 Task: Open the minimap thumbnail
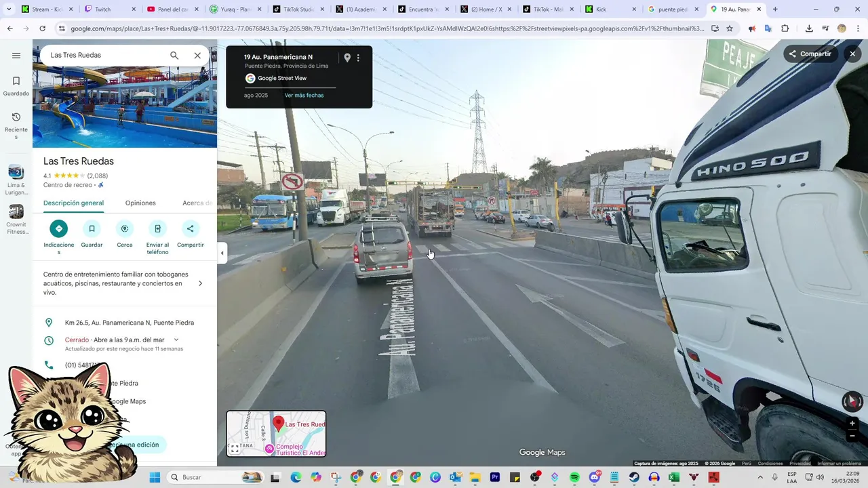click(276, 434)
